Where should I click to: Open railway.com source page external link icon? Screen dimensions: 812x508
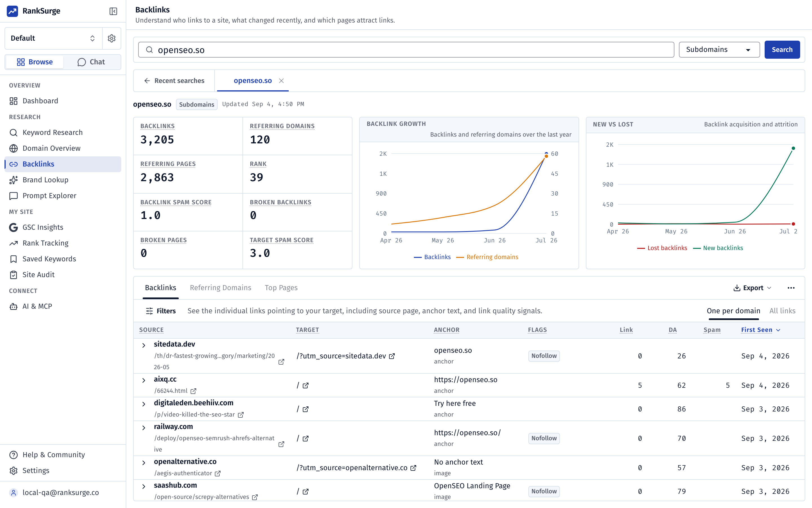(x=281, y=444)
